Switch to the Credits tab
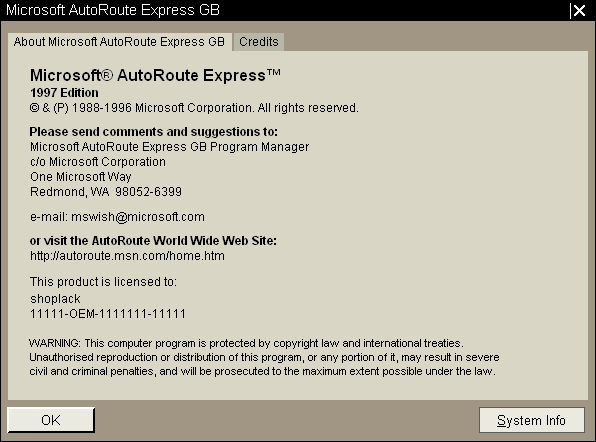 pos(258,42)
